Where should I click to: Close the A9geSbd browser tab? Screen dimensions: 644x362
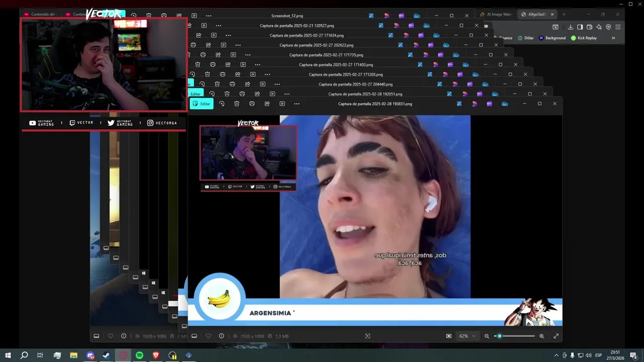552,15
